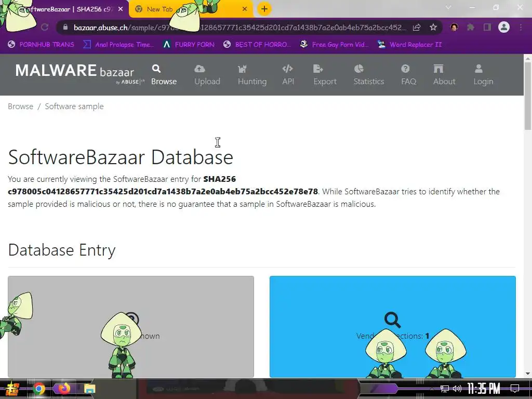
Task: Click the scrollbar up arrow
Action: click(528, 58)
